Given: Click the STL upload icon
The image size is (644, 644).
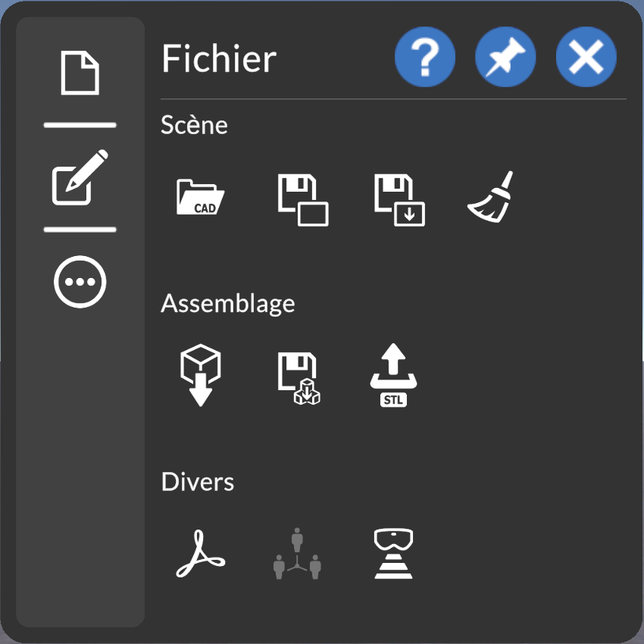Looking at the screenshot, I should pos(394,376).
